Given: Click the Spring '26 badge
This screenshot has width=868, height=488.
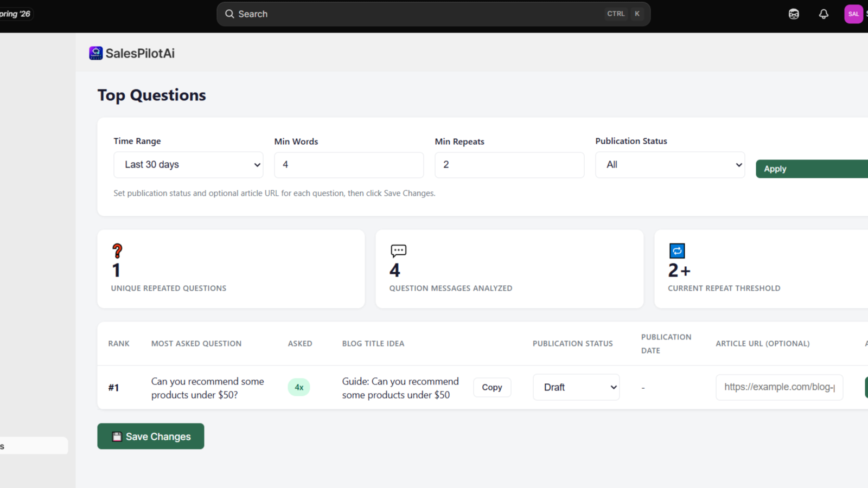Looking at the screenshot, I should click(16, 14).
